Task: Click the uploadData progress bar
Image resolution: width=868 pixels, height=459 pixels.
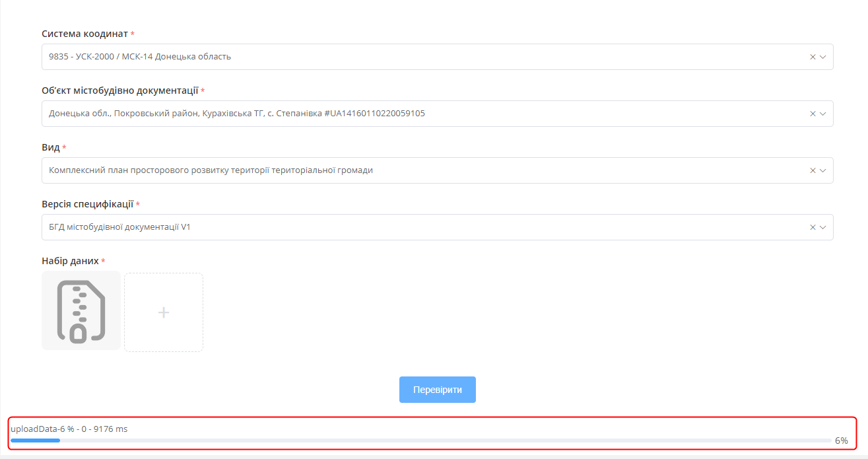Action: (420, 441)
